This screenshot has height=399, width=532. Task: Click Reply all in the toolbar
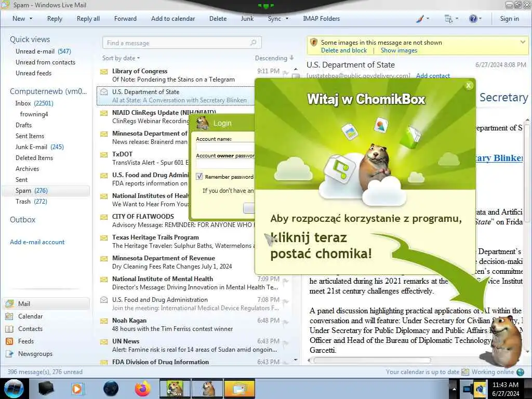tap(88, 19)
